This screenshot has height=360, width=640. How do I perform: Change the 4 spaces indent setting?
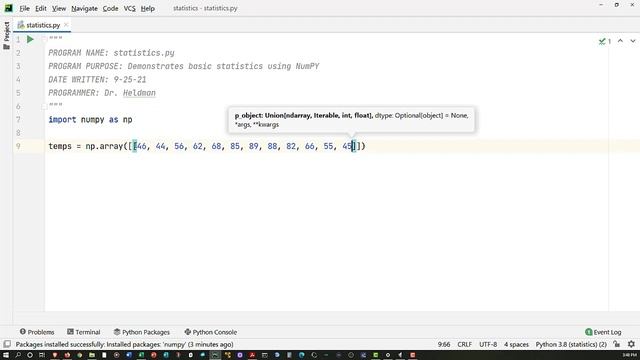(x=516, y=344)
